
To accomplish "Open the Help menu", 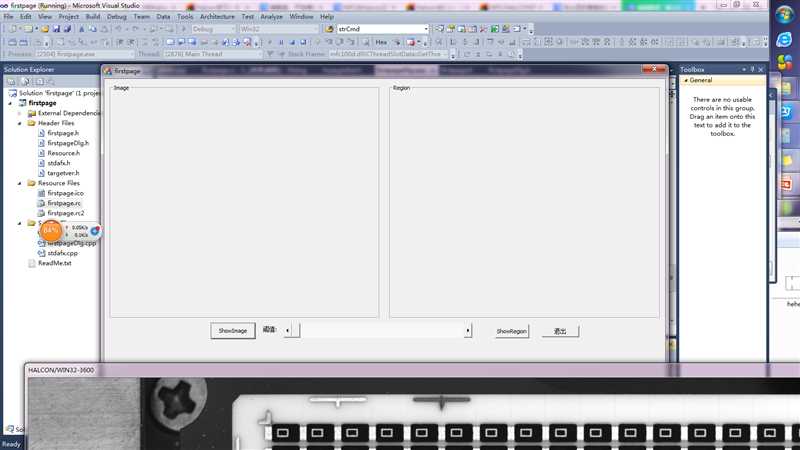I will coord(327,17).
